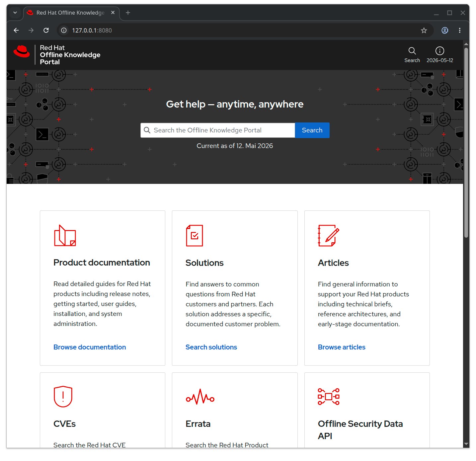Open a new browser tab
The width and height of the screenshot is (476, 461).
coord(128,13)
